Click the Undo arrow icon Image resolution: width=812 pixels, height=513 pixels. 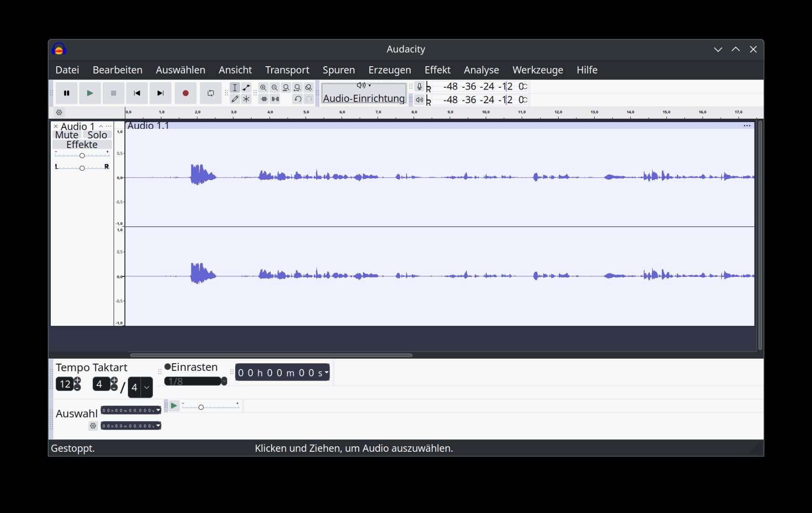tap(298, 99)
